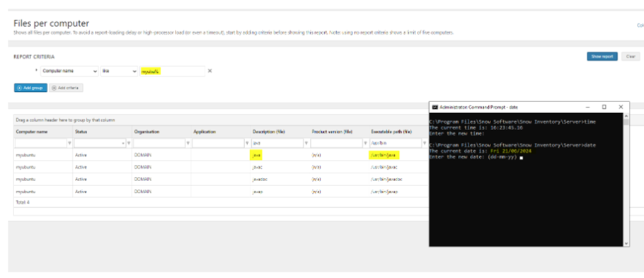Maximize the Command Prompt window
Image resolution: width=644 pixels, height=278 pixels.
[x=604, y=107]
